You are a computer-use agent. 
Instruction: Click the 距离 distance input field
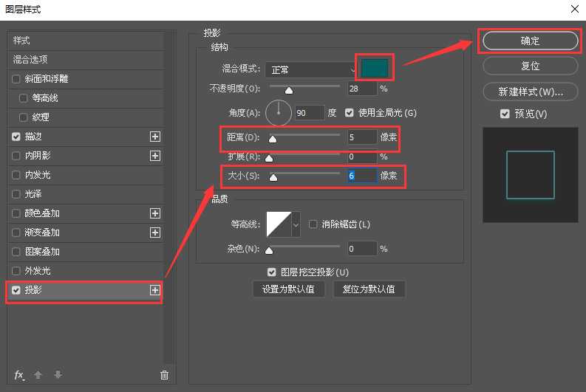click(x=362, y=137)
